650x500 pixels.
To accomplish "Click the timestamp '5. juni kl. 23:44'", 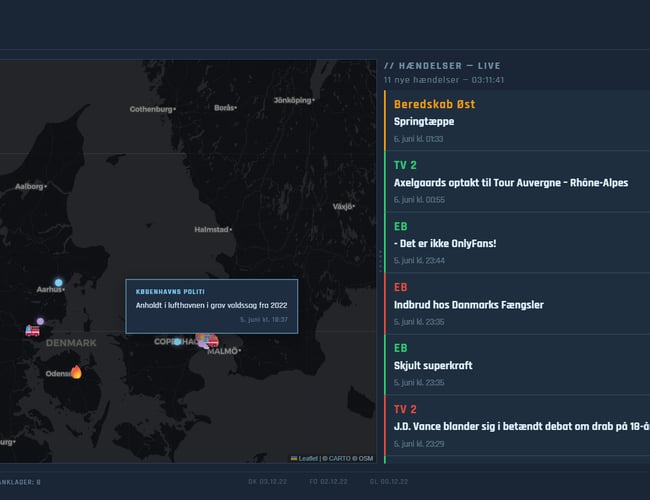I will 419,260.
